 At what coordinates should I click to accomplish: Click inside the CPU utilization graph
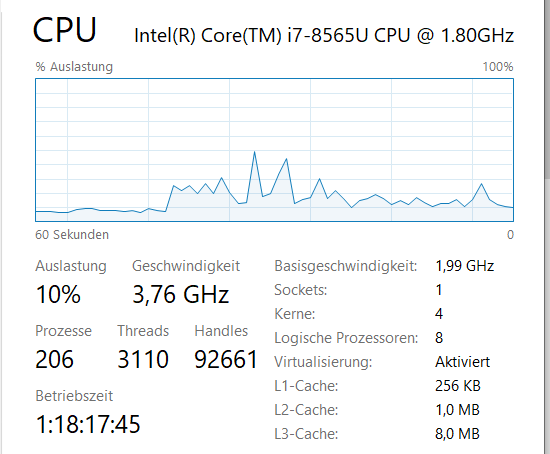coord(274,150)
